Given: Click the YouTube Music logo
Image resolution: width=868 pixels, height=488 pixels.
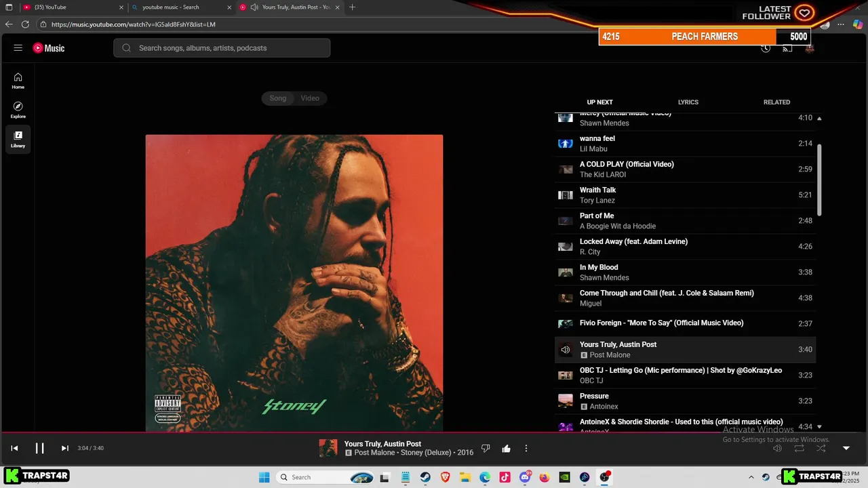Looking at the screenshot, I should [49, 48].
